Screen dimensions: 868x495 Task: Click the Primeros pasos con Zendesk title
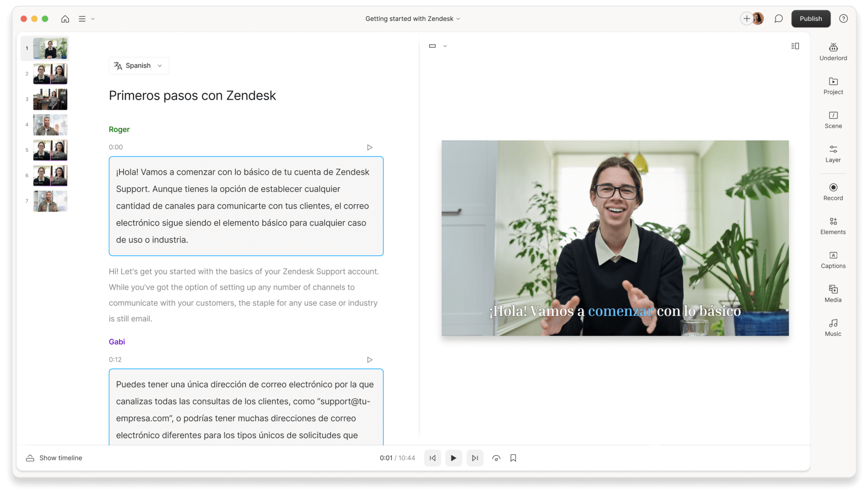tap(192, 95)
